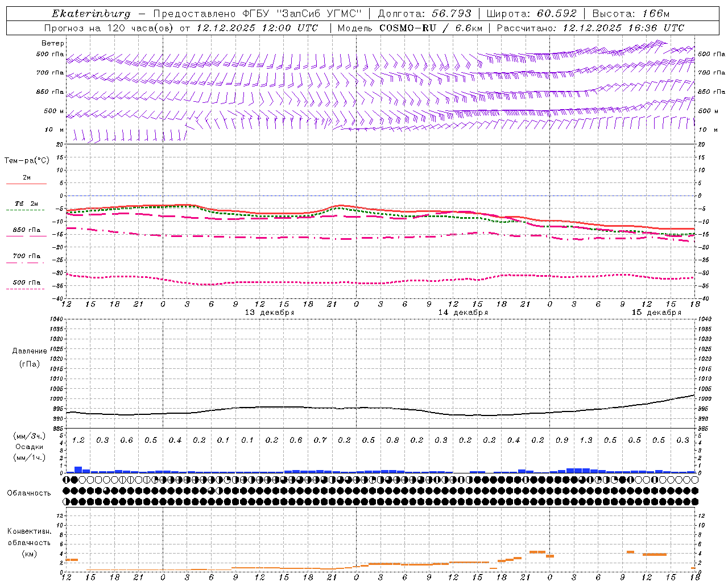Viewport: 728px width, 582px height.
Task: Click the 'Давление' pressure panel label
Action: point(30,351)
